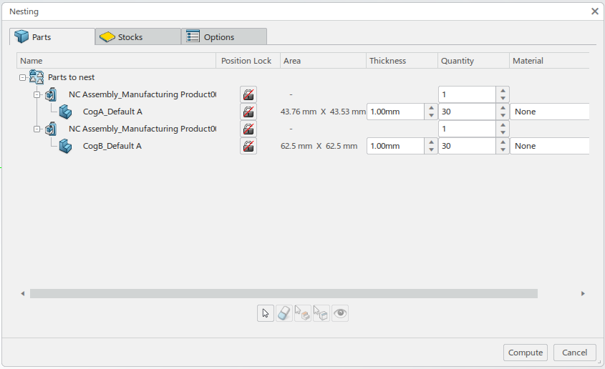Image resolution: width=605 pixels, height=369 pixels.
Task: Open CogB material dropdown showing None
Action: [550, 146]
